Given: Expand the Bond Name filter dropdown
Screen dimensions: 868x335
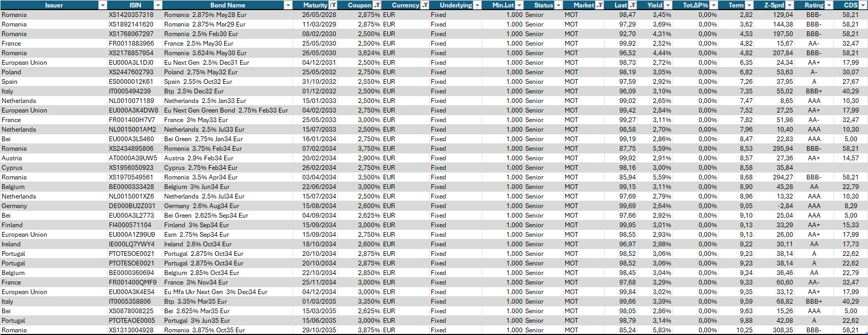Looking at the screenshot, I should click(288, 5).
